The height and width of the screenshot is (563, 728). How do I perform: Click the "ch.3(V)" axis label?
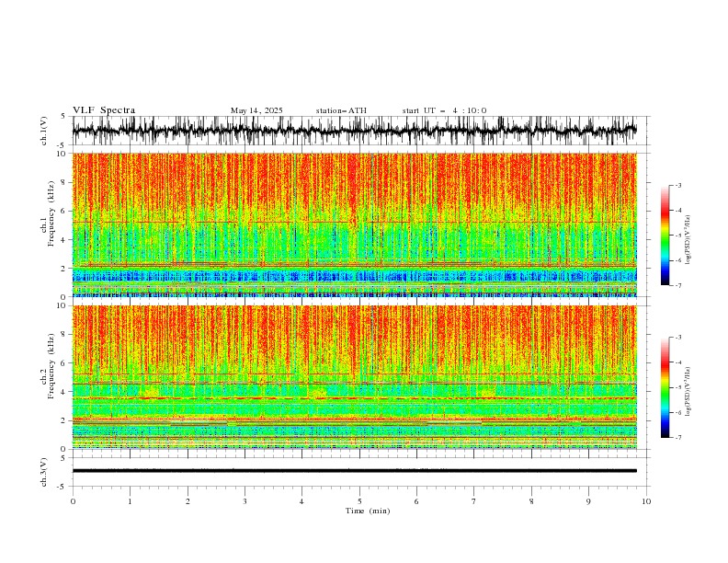(x=44, y=472)
